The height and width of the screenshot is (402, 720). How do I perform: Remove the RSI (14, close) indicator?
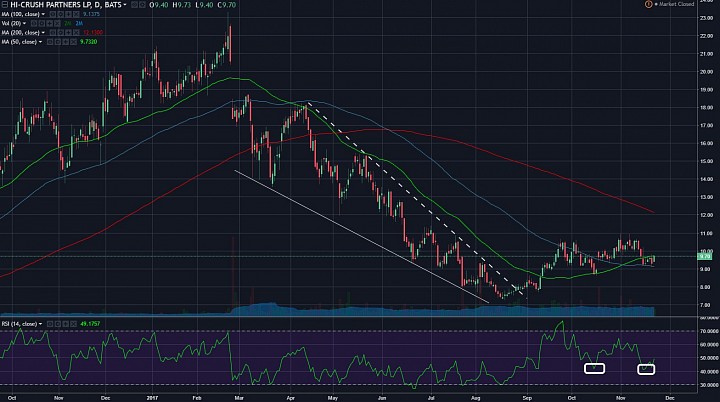pyautogui.click(x=73, y=324)
